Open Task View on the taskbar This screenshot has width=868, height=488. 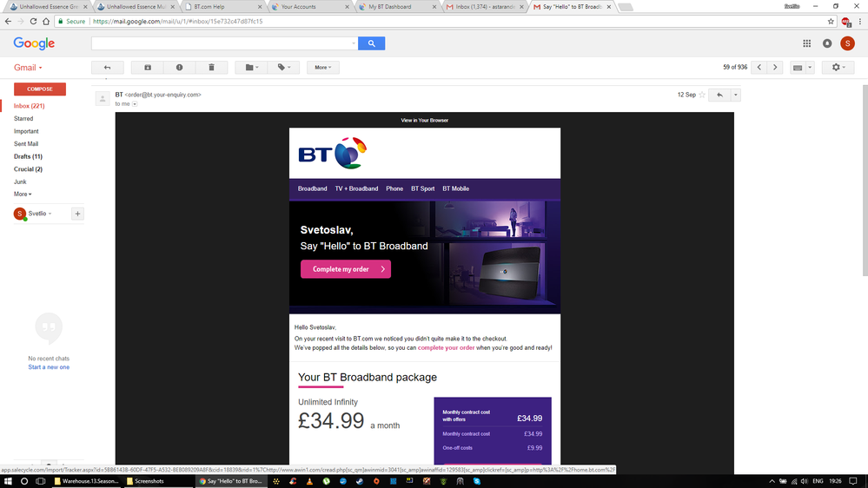click(x=41, y=481)
